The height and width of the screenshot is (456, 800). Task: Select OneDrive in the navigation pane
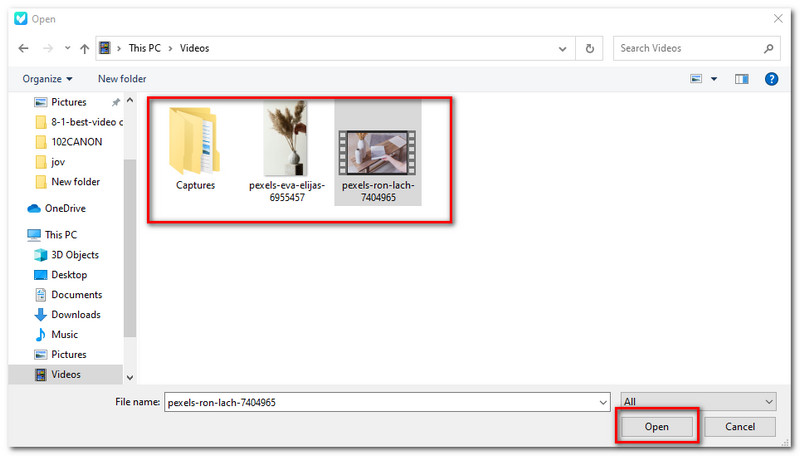pyautogui.click(x=65, y=208)
